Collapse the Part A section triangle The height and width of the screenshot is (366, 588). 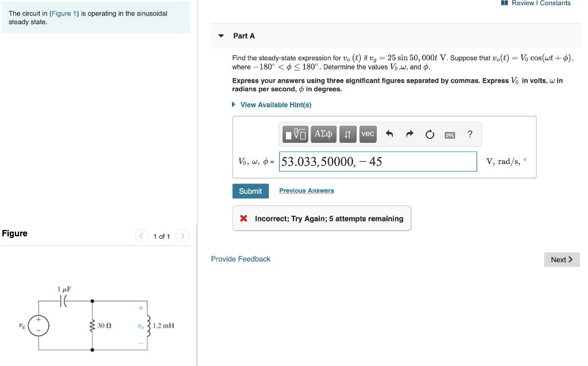tap(221, 36)
